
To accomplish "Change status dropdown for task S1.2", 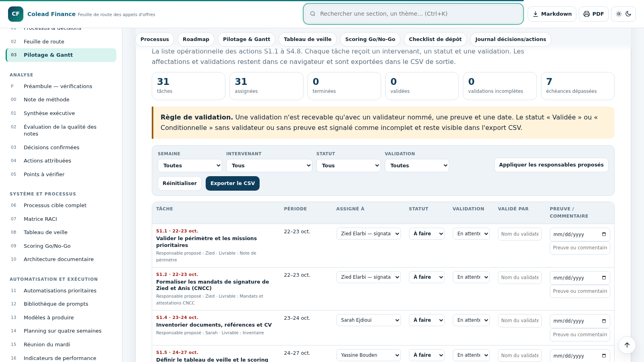I will [427, 277].
